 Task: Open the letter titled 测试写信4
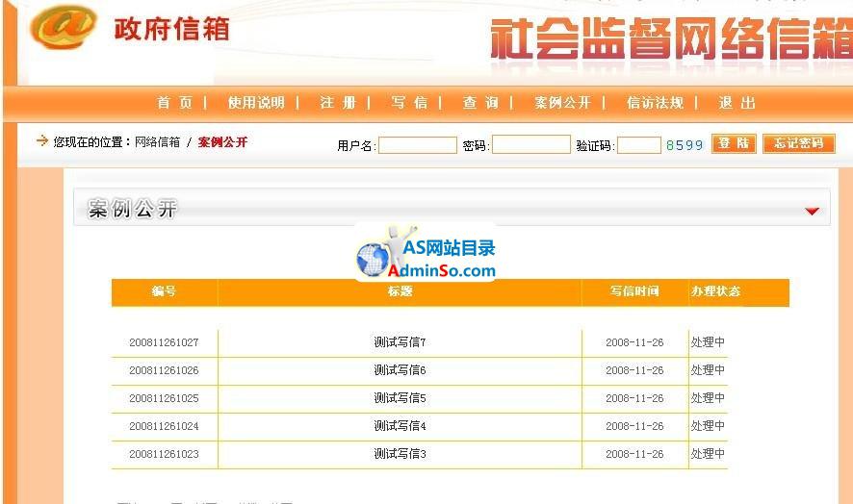pos(400,426)
